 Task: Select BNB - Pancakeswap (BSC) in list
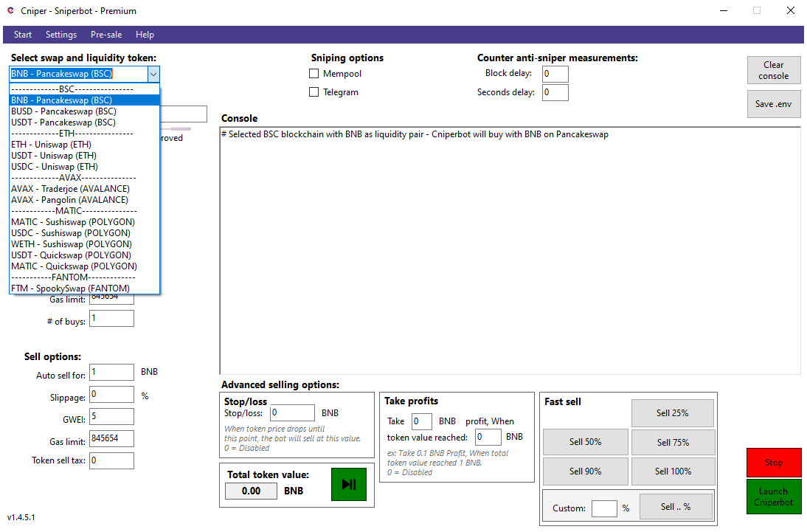click(x=84, y=100)
